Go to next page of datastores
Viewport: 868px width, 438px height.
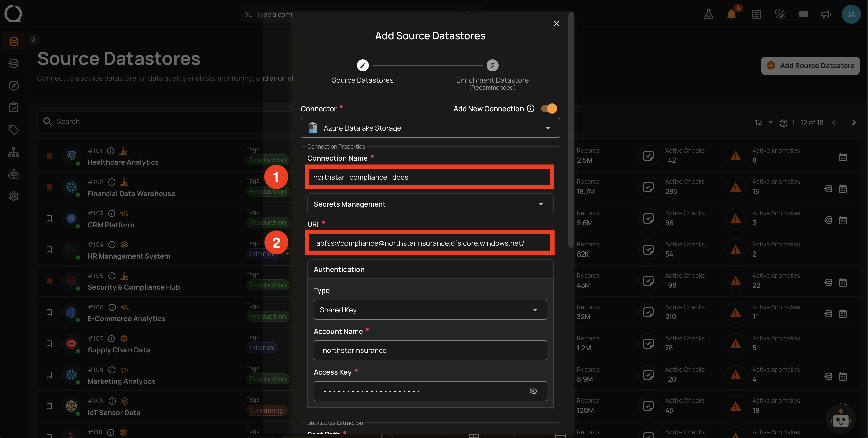(x=853, y=123)
